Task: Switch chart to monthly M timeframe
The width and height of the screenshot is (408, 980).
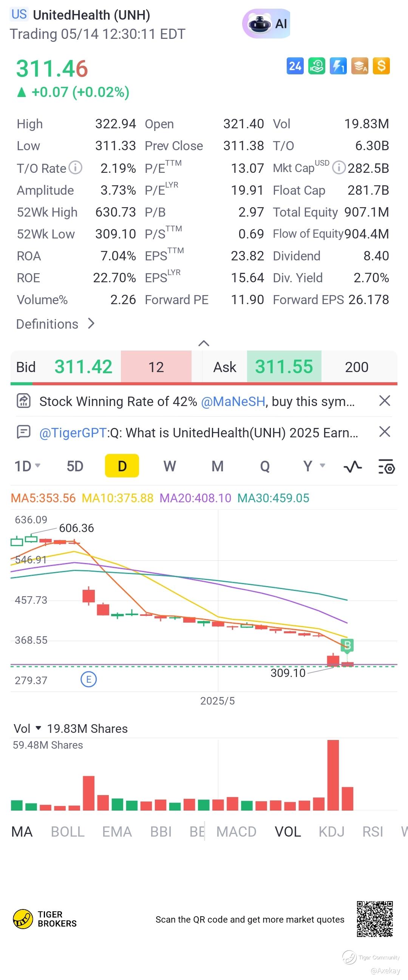Action: [218, 466]
